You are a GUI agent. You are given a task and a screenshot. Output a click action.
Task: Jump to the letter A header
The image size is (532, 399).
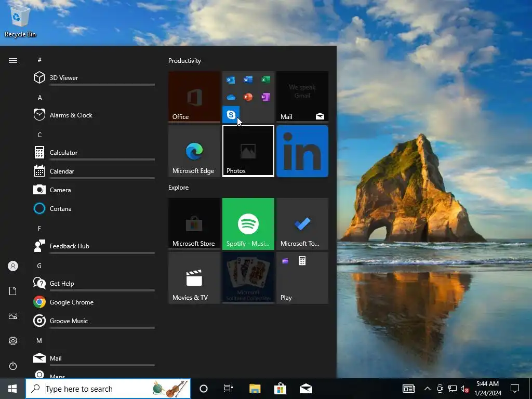[39, 97]
